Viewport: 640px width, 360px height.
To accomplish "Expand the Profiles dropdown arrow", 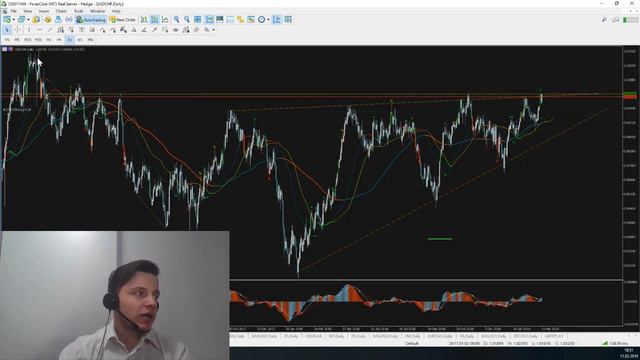I will [28, 20].
